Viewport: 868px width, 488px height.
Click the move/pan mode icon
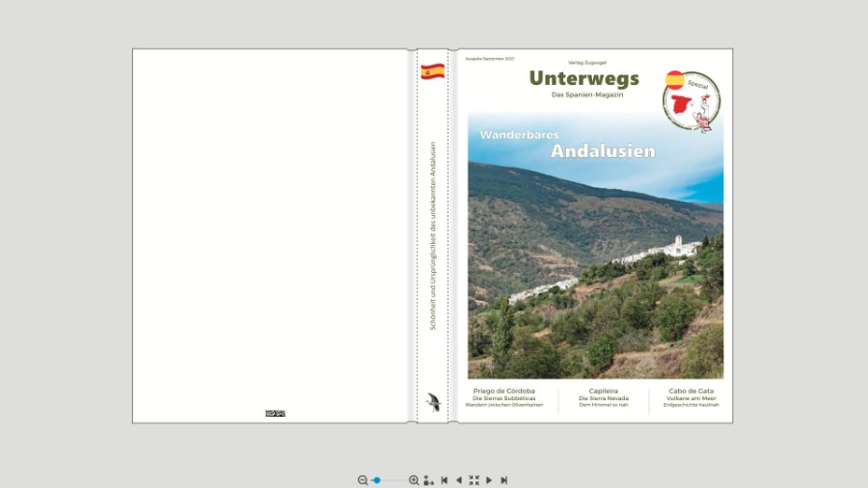tap(428, 480)
